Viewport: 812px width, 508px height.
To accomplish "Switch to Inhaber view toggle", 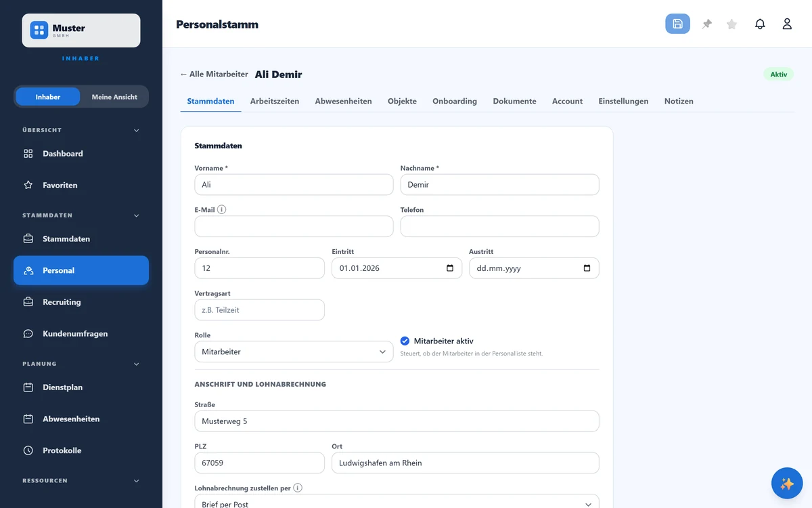I will (x=48, y=97).
